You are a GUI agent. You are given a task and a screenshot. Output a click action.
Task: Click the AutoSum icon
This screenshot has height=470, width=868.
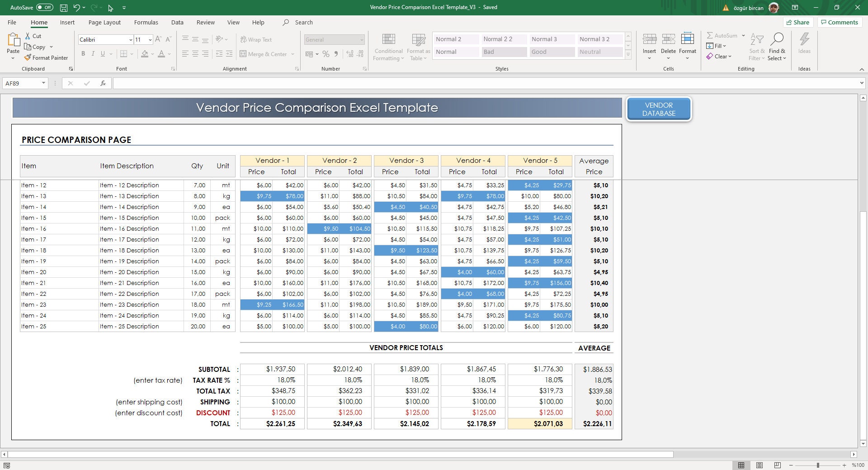tap(710, 35)
